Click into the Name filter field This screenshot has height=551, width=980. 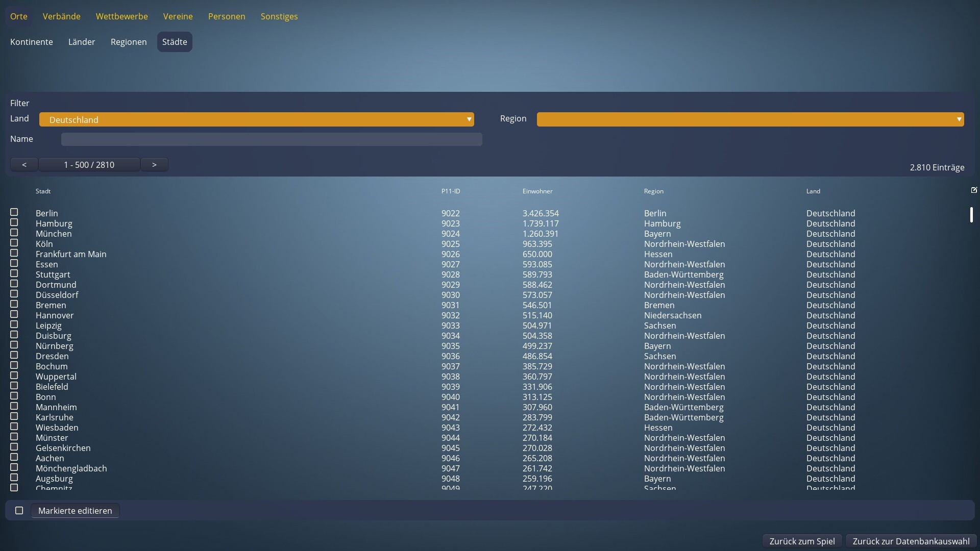tap(271, 139)
